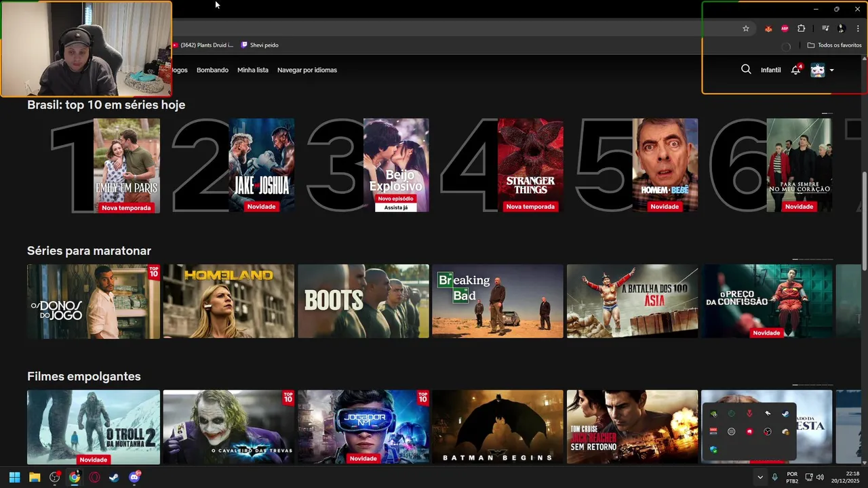Open the network status tray icon
The width and height of the screenshot is (868, 488).
point(809,477)
